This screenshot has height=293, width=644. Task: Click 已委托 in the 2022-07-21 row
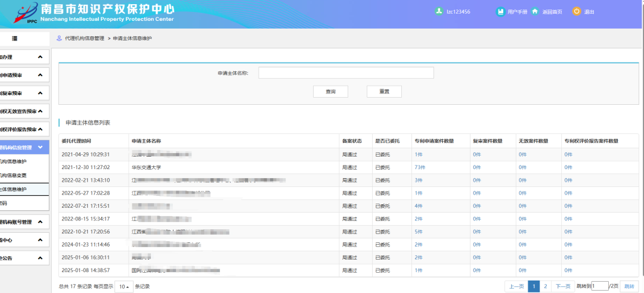tap(382, 206)
